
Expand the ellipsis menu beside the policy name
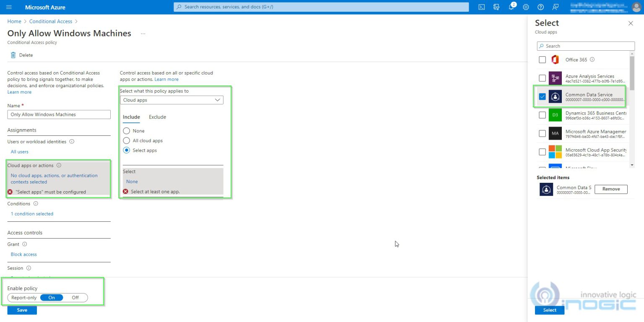[x=143, y=33]
